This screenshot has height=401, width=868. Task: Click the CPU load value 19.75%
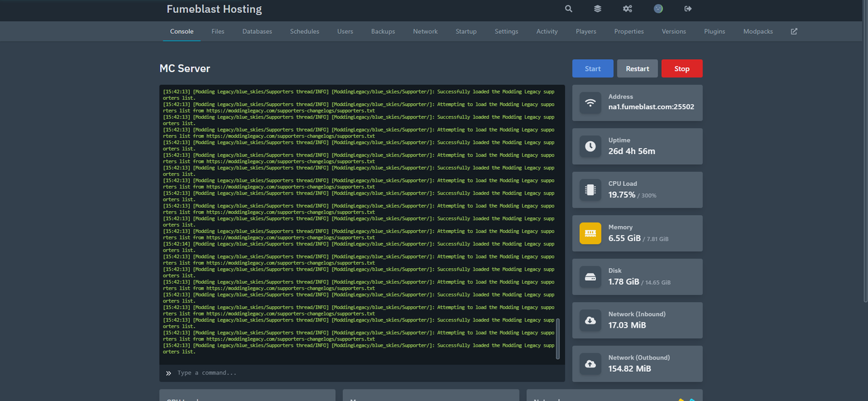tap(622, 195)
